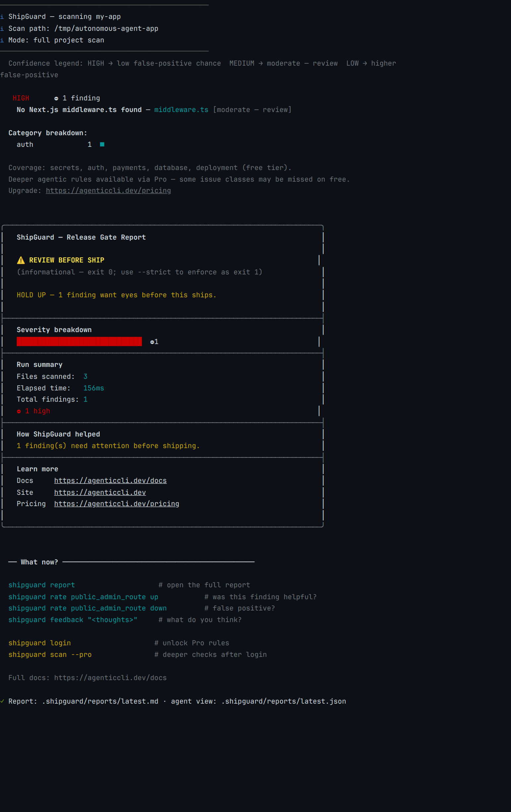The image size is (511, 812).
Task: Click the green checkmark before "Report:"
Action: (x=2, y=701)
